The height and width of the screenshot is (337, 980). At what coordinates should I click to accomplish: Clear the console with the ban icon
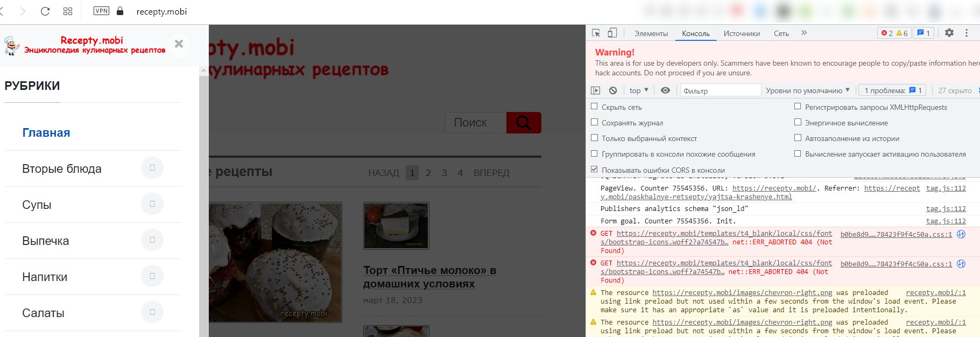pos(613,90)
